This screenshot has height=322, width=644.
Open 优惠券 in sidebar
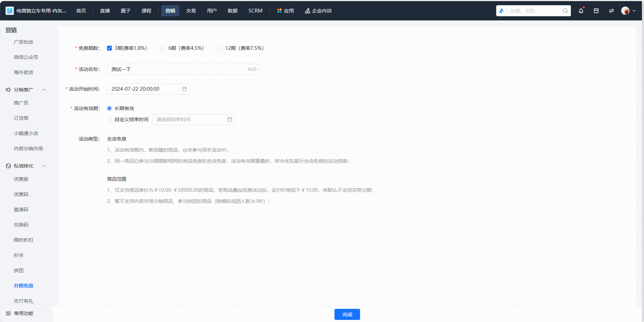click(21, 179)
